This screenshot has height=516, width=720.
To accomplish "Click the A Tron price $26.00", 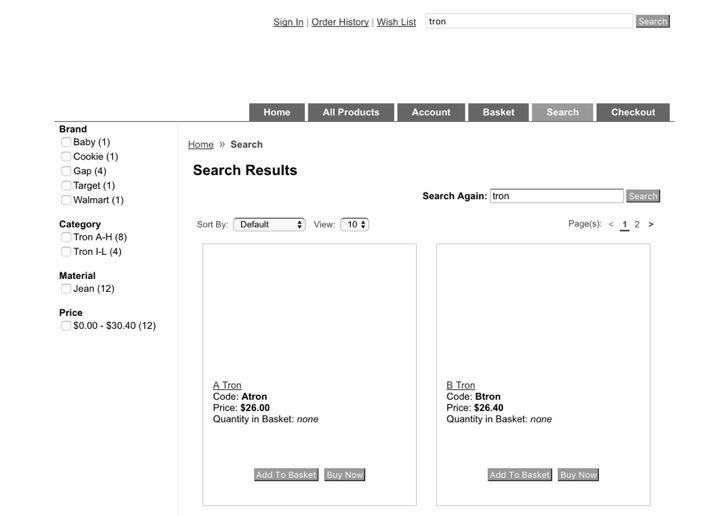I will click(255, 408).
